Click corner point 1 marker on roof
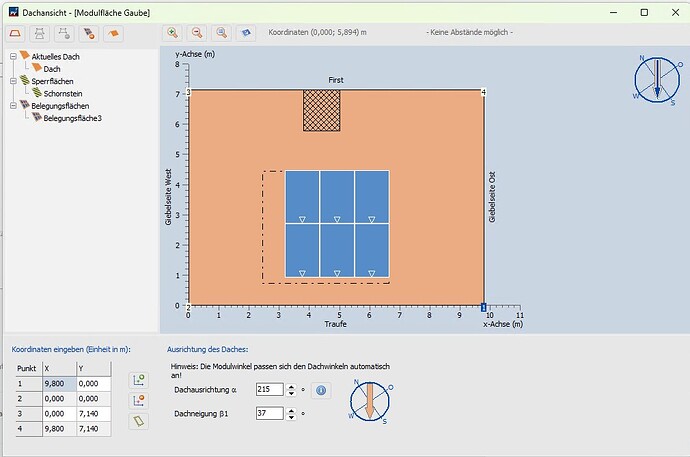 [483, 307]
